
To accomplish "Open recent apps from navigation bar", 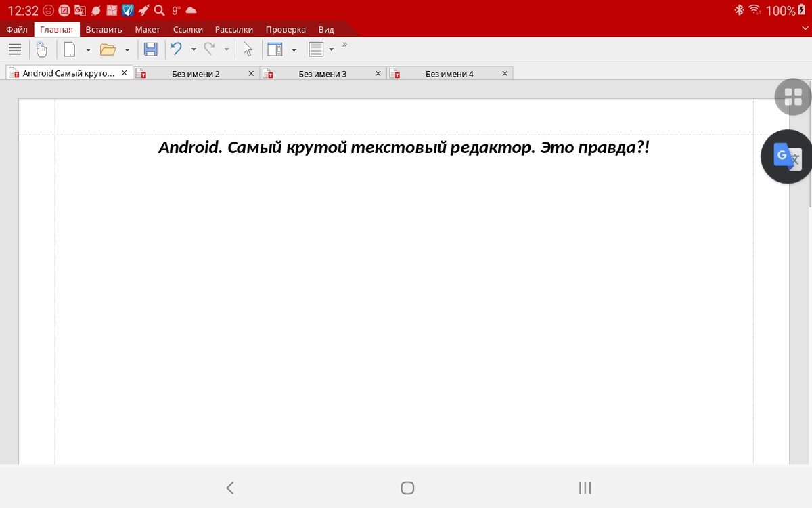I will (x=584, y=488).
